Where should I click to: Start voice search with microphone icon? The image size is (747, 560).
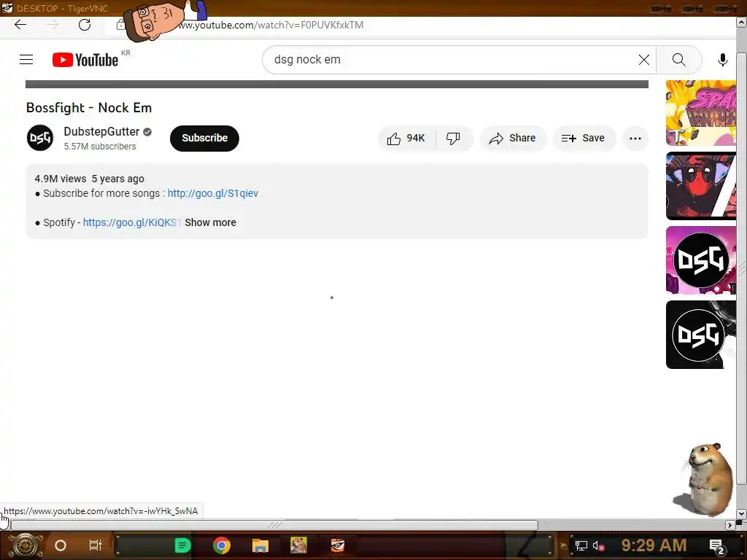click(722, 60)
